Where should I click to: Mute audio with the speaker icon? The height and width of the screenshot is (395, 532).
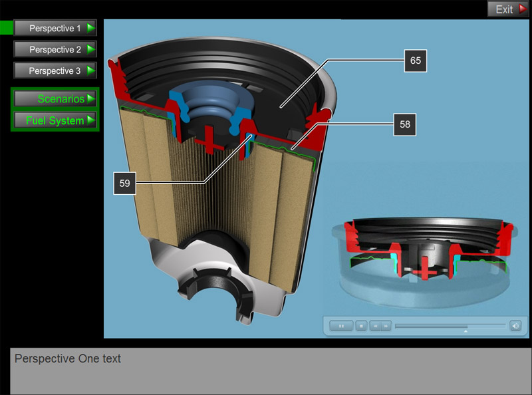pos(515,326)
